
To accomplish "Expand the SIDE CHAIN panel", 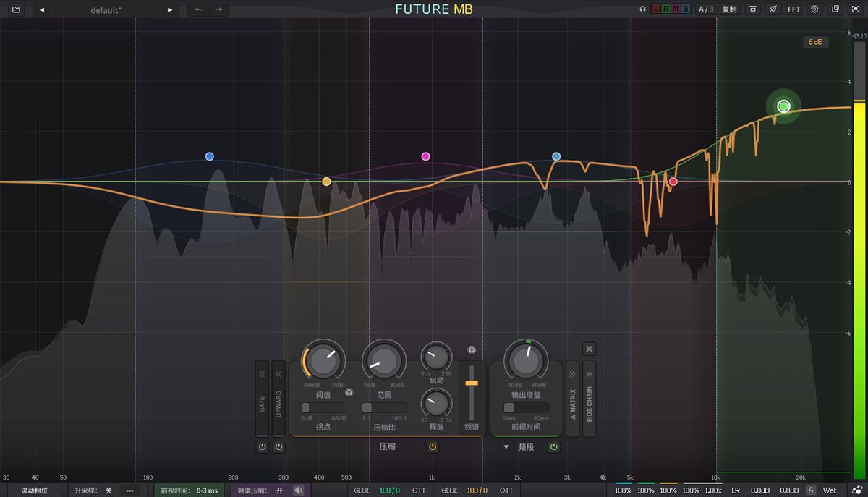I will tap(589, 399).
